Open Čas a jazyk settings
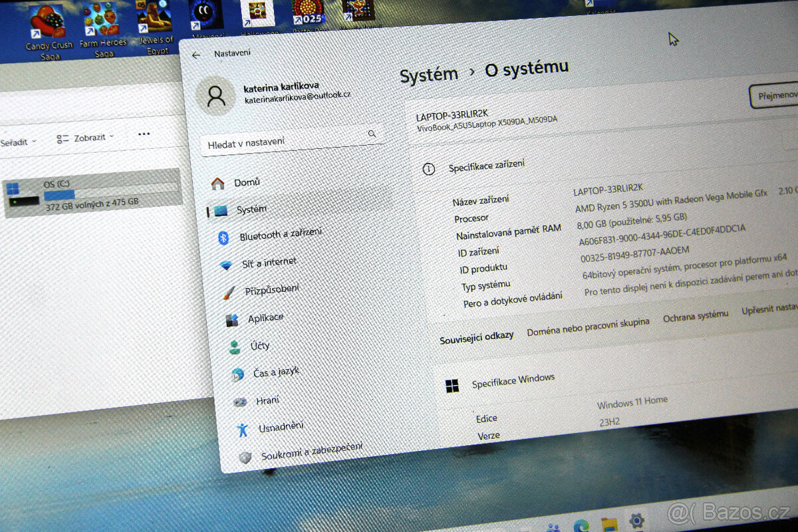 [x=275, y=372]
